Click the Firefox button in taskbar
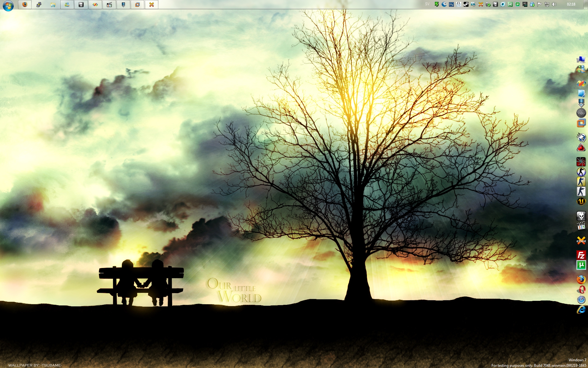This screenshot has height=368, width=588. pos(25,5)
